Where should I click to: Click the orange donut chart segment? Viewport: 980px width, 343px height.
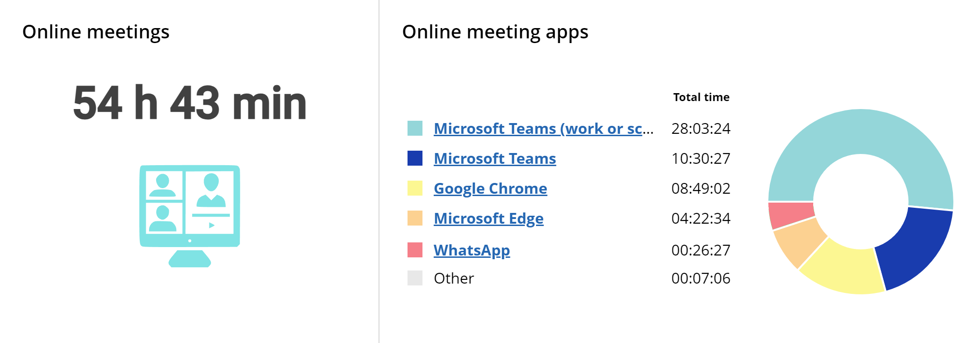coord(800,242)
